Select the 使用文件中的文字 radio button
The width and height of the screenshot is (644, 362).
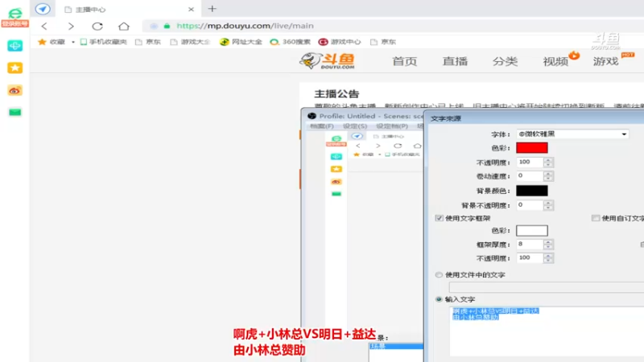point(439,274)
